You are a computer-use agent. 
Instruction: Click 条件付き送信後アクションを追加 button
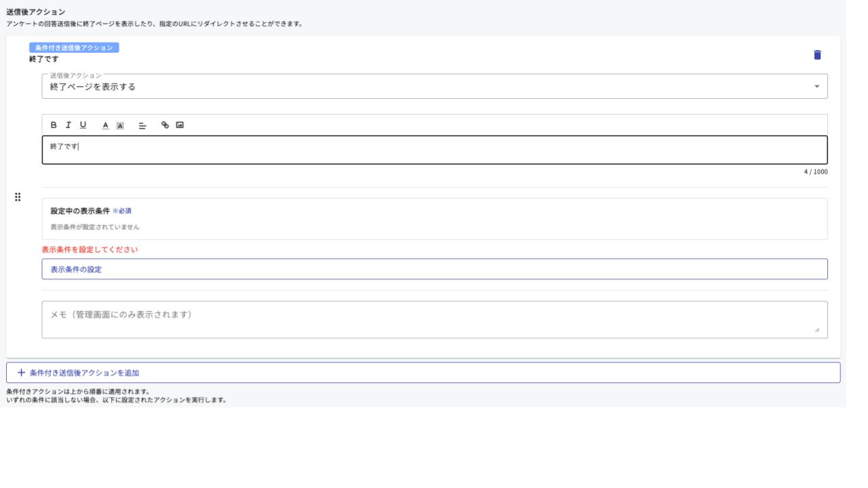[x=423, y=373]
